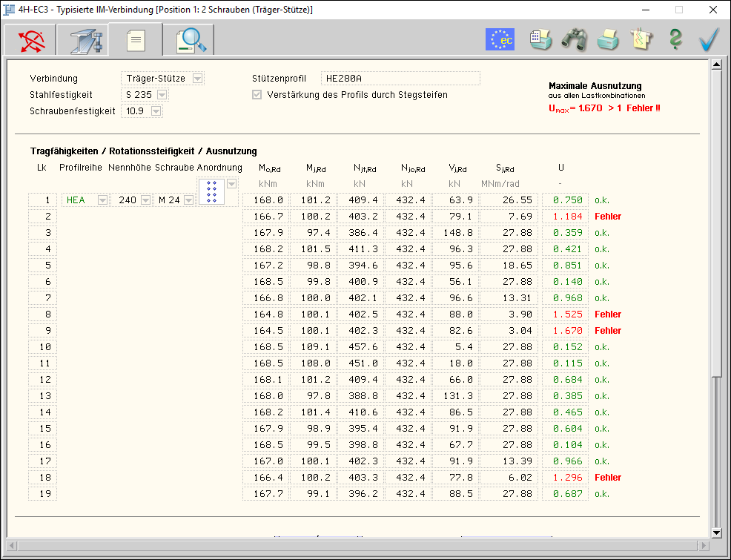The height and width of the screenshot is (560, 731).
Task: Click the Eurocode EU flag icon
Action: pos(500,39)
